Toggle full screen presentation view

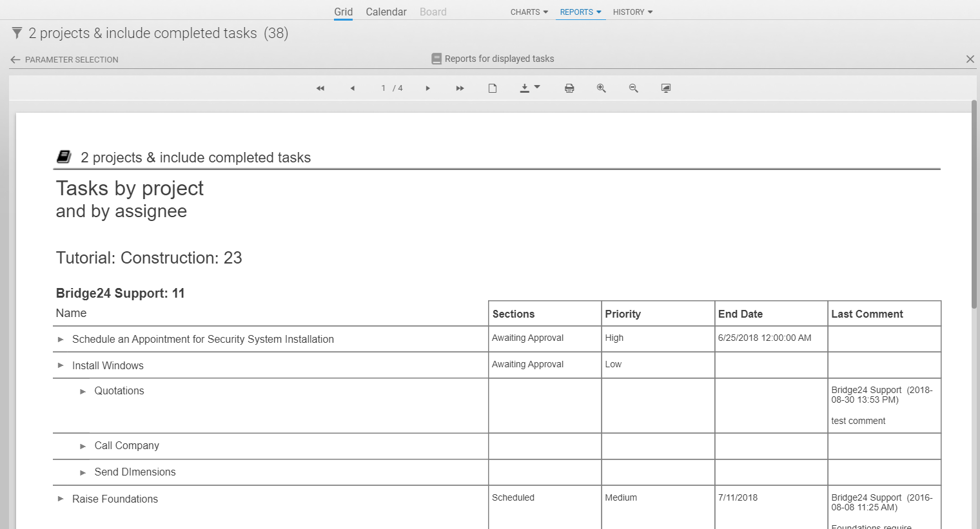[x=666, y=88]
